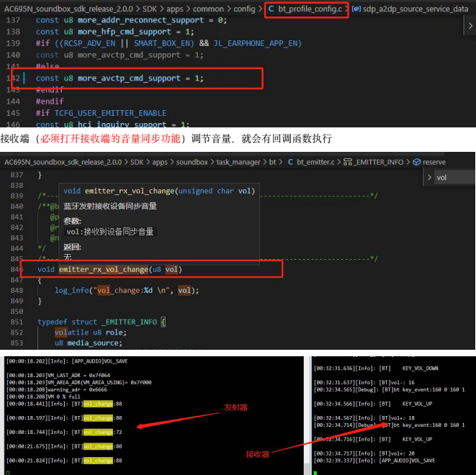This screenshot has width=476, height=475.
Task: Click VM_LAST_ADR = 0x7f064 log line
Action: 58,376
